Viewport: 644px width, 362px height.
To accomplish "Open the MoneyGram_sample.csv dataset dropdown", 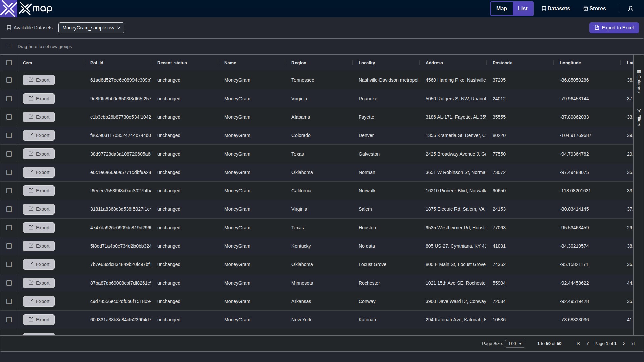I will (91, 28).
